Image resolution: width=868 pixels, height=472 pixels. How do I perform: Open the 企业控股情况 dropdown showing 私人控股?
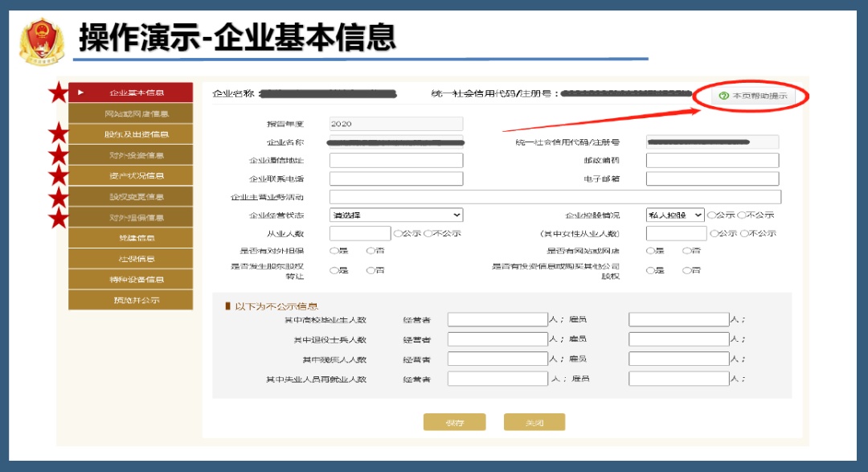point(674,215)
